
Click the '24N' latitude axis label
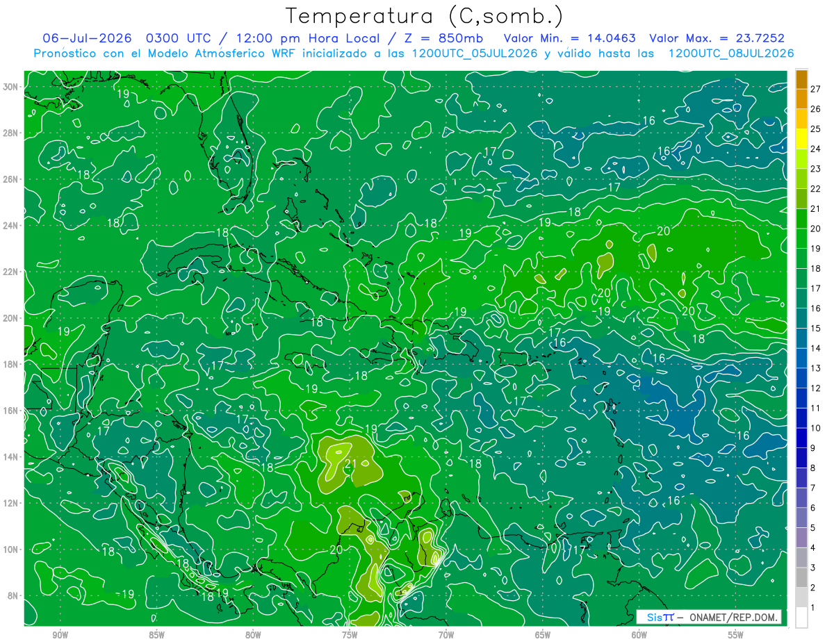[12, 225]
